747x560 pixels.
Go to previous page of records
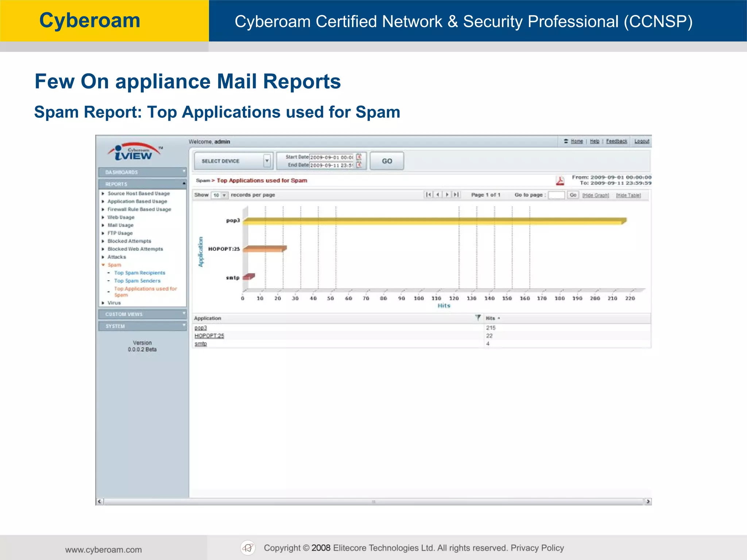coord(438,195)
